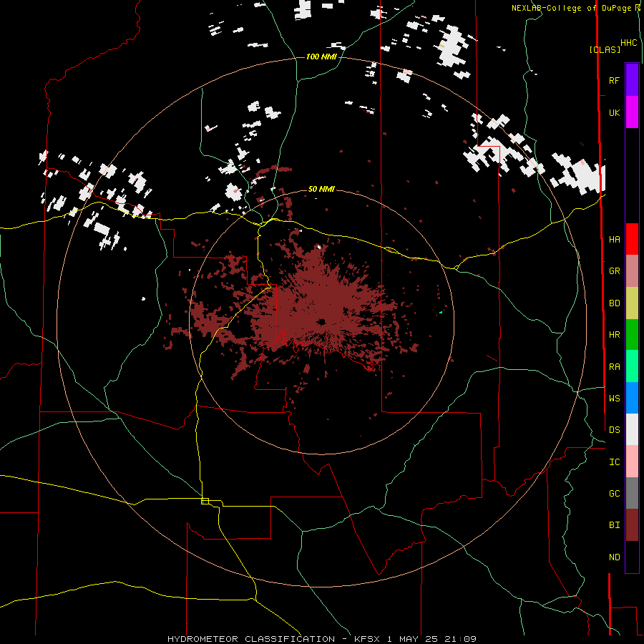Click the 'UK' legend label text

click(x=614, y=113)
